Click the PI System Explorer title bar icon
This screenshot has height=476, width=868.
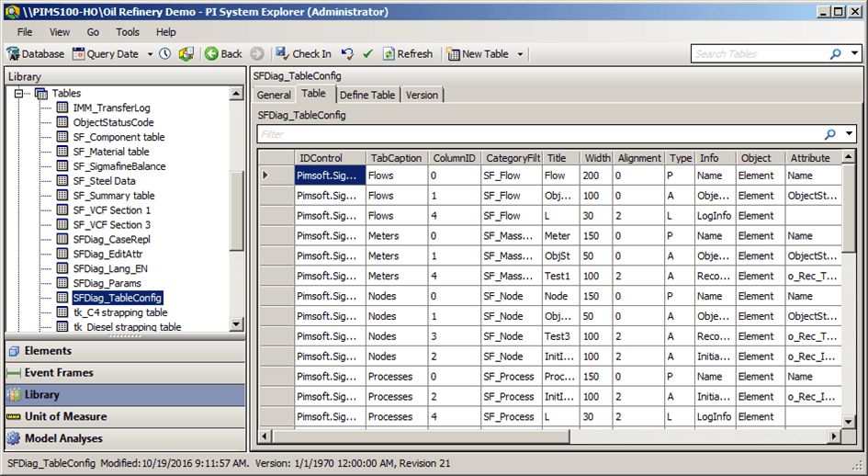click(x=12, y=12)
